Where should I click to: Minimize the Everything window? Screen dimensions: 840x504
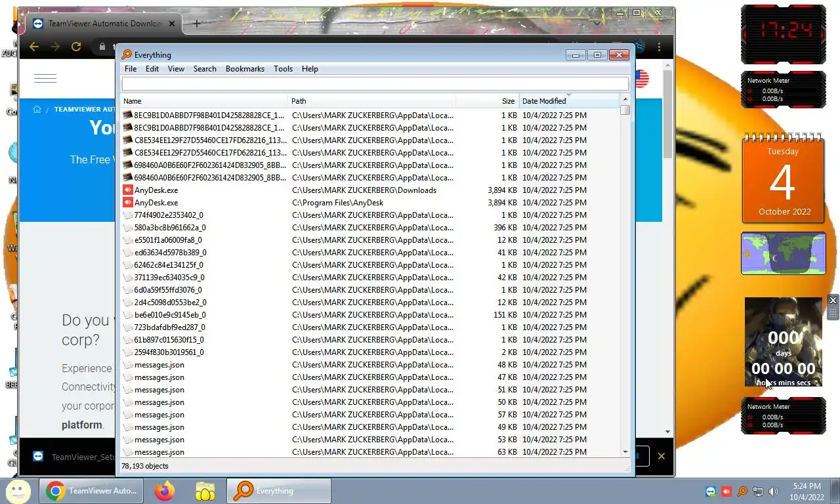(576, 55)
